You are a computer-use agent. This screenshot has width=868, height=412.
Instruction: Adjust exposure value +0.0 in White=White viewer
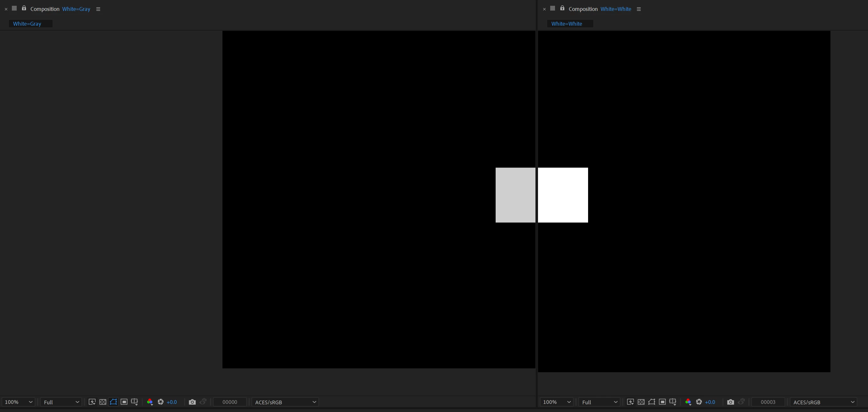tap(710, 402)
